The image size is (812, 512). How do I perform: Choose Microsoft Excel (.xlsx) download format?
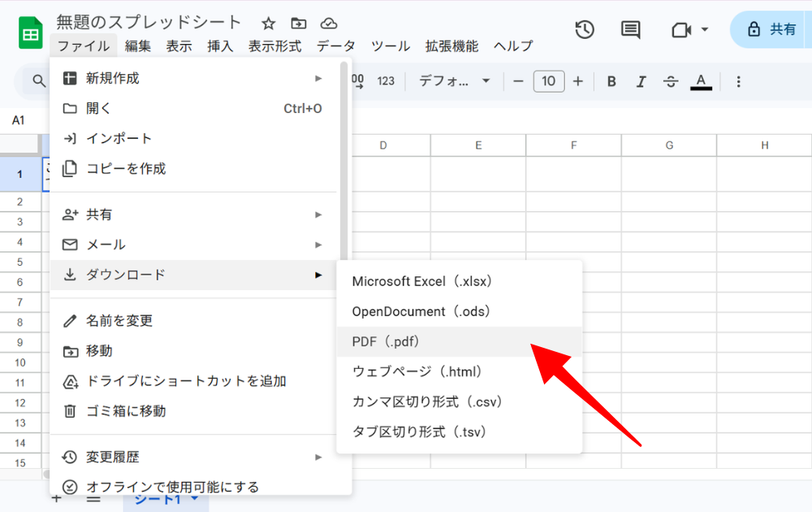point(422,281)
